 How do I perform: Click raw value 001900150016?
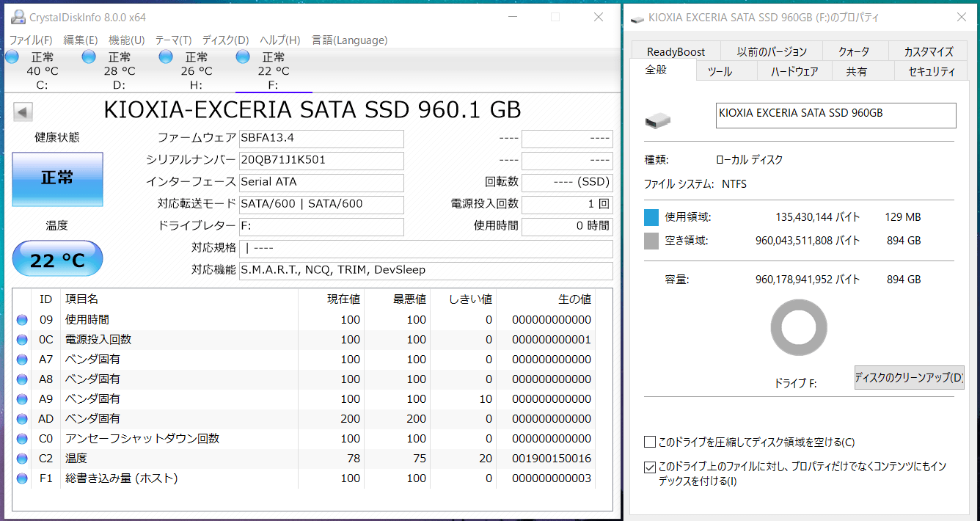coord(552,459)
